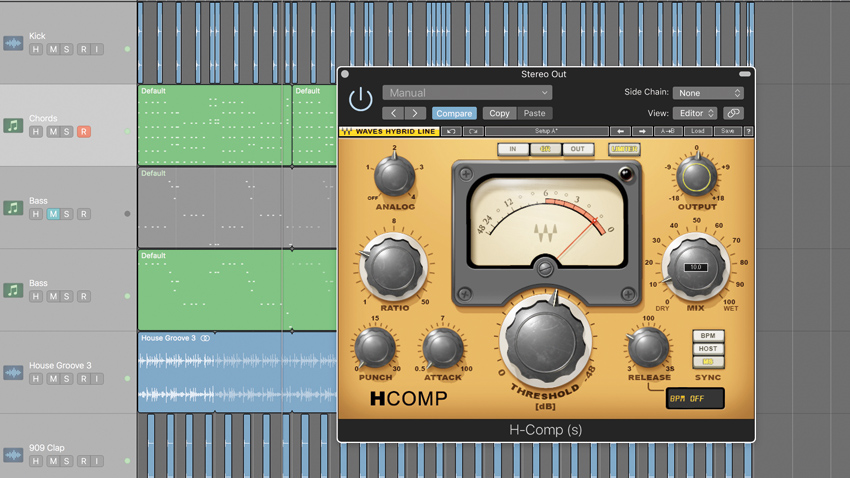The image size is (850, 478).
Task: Click the plugin window expand pill button
Action: pos(745,74)
